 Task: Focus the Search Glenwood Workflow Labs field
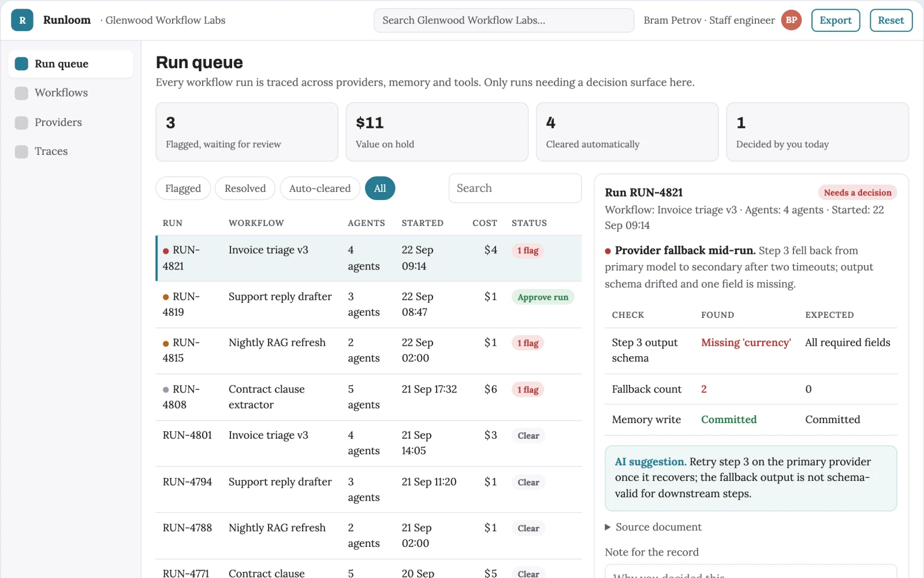(x=504, y=20)
